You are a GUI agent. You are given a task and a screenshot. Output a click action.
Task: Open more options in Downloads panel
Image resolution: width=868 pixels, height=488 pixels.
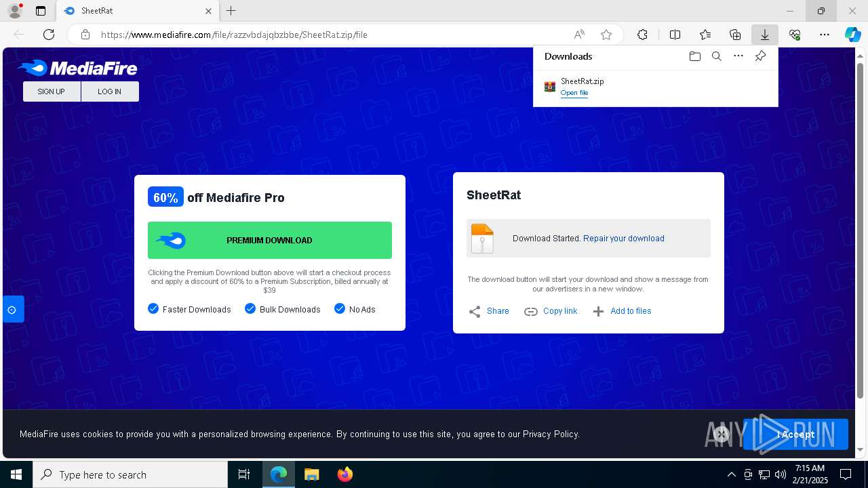(738, 56)
